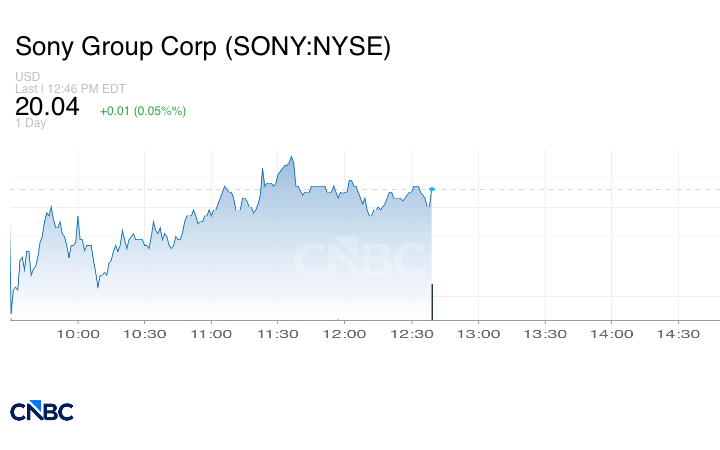Click the 14:30 time axis label
This screenshot has width=720, height=450.
click(679, 334)
